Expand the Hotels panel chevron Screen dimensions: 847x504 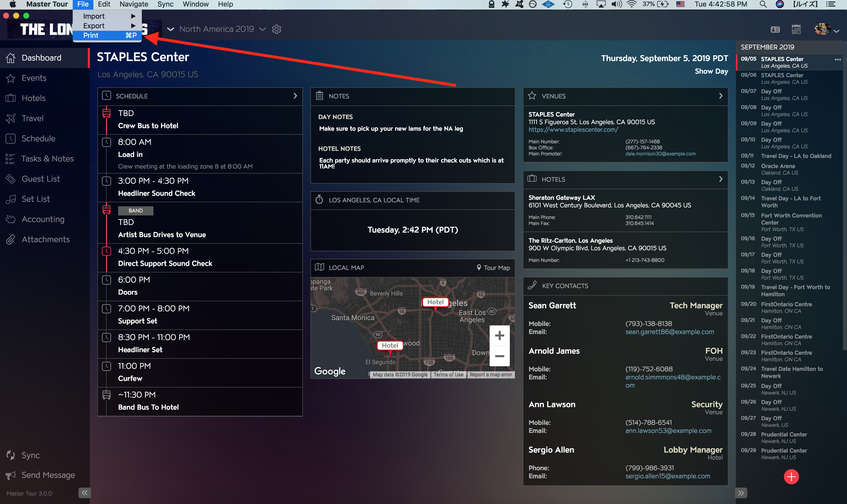721,179
